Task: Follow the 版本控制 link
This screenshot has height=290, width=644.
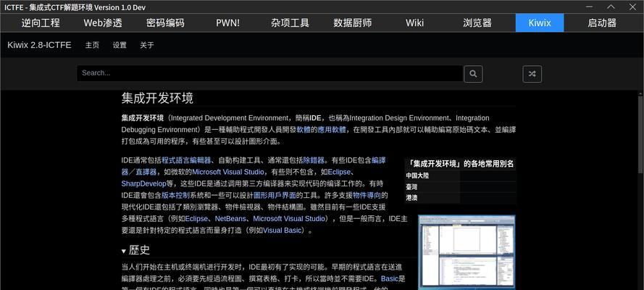Action: tap(175, 195)
